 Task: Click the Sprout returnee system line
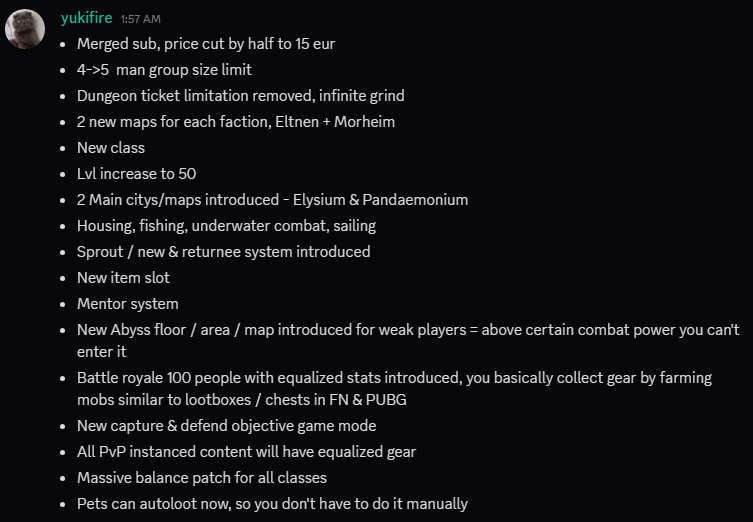[223, 252]
